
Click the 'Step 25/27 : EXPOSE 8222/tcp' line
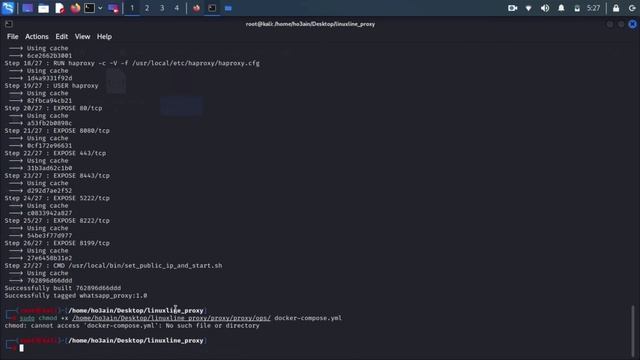57,220
